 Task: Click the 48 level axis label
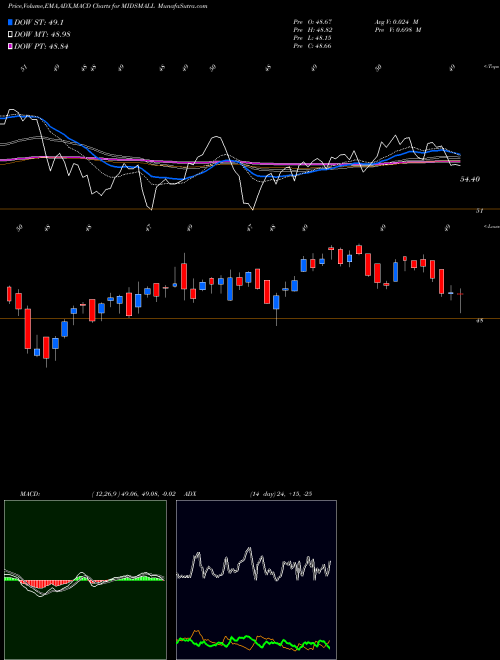point(479,321)
